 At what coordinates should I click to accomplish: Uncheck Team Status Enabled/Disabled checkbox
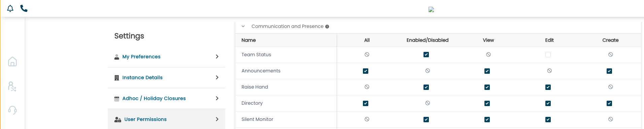click(426, 55)
